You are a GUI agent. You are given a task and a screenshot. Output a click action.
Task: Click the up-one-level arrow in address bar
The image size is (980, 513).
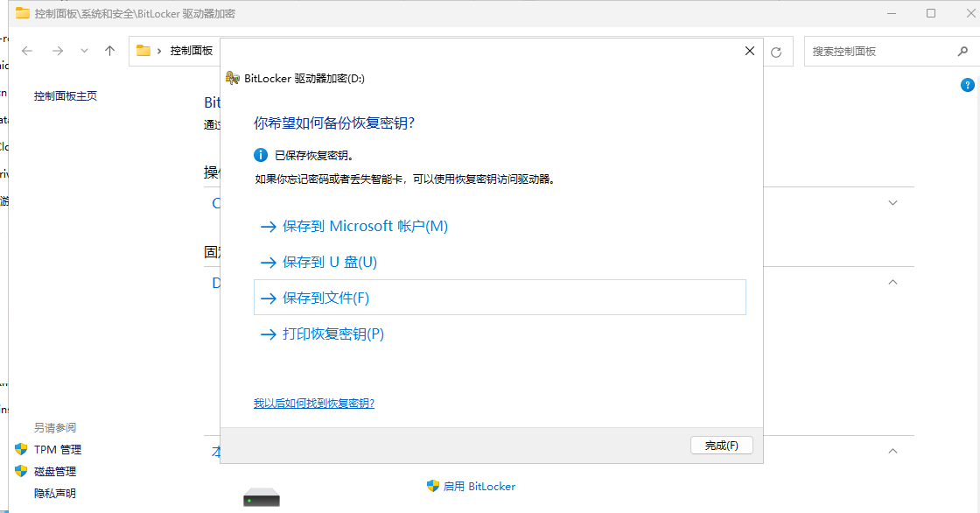108,51
